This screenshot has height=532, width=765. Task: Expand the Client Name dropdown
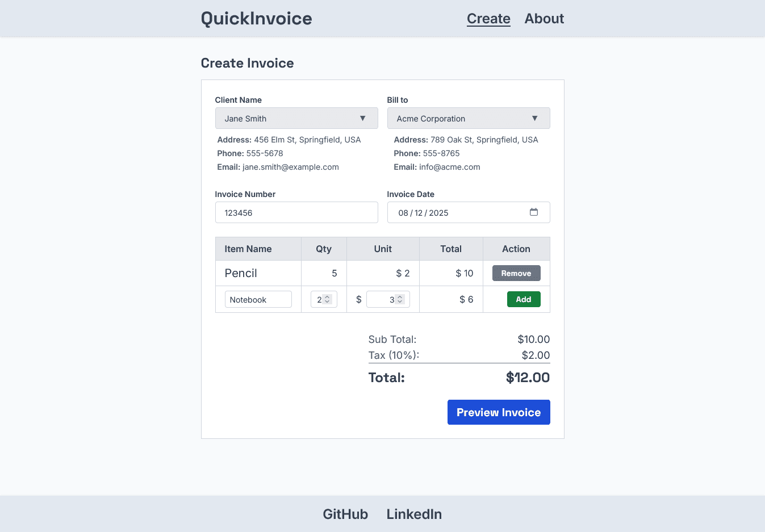pos(296,118)
